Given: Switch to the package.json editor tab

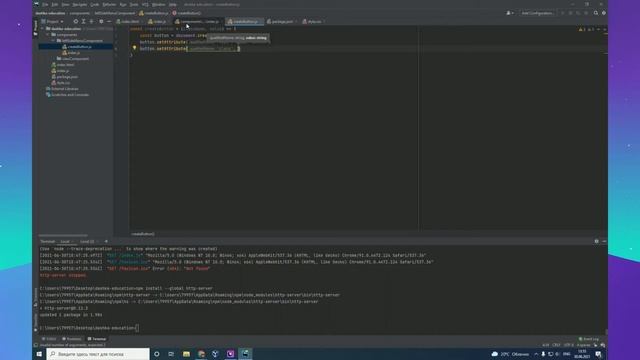Looking at the screenshot, I should [x=282, y=22].
